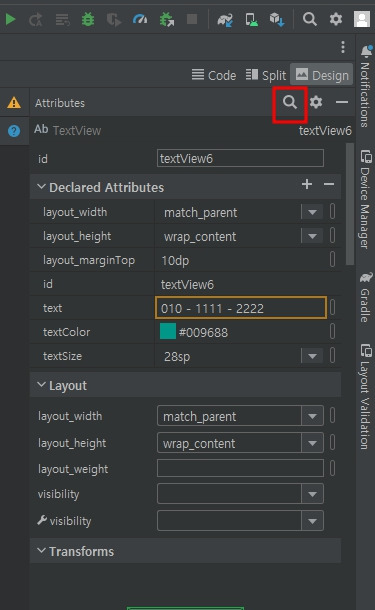This screenshot has height=610, width=375.
Task: Attach debugger to Android process icon
Action: (x=166, y=19)
